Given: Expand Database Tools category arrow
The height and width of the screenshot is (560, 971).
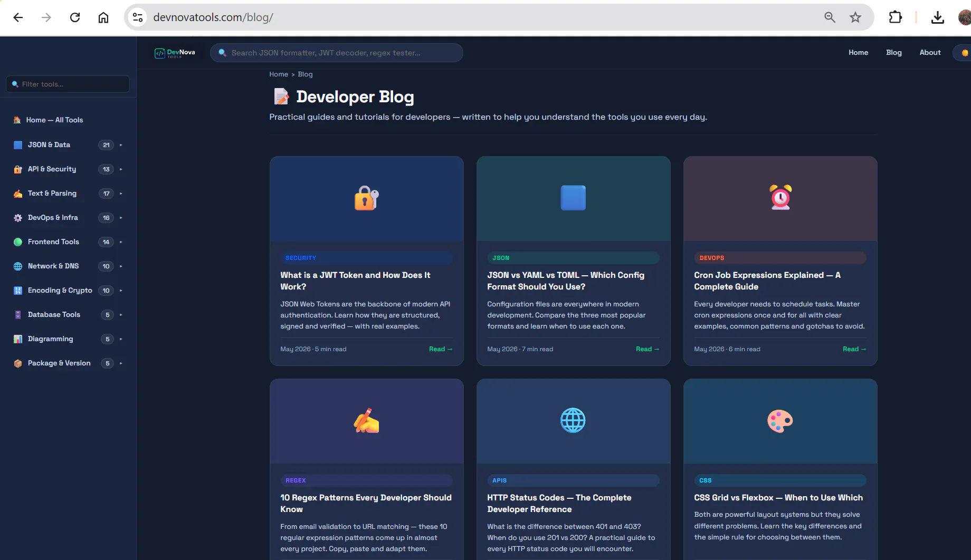Looking at the screenshot, I should click(121, 315).
